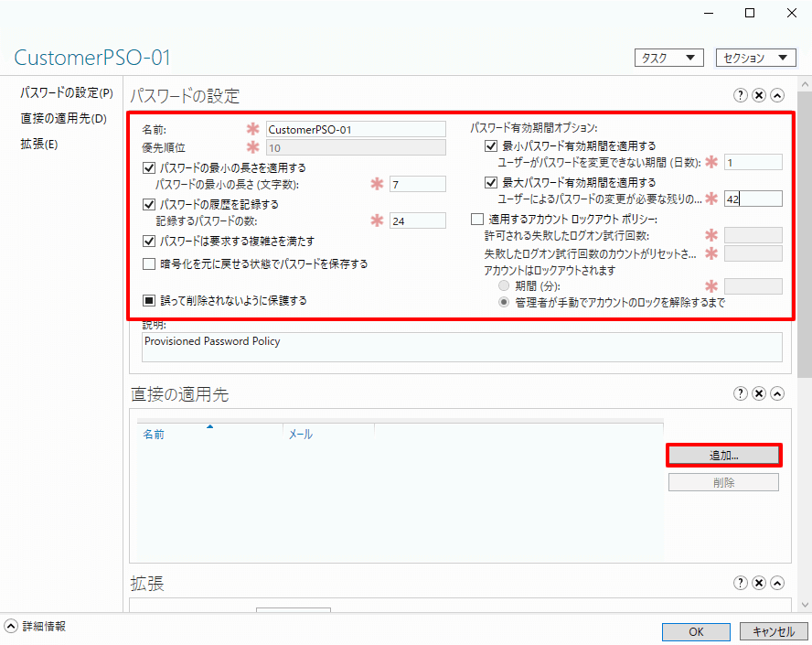Screen dimensions: 812x645
Task: Enable 適用するアカウント ロックアウト ポリシー checkbox
Action: (x=477, y=220)
